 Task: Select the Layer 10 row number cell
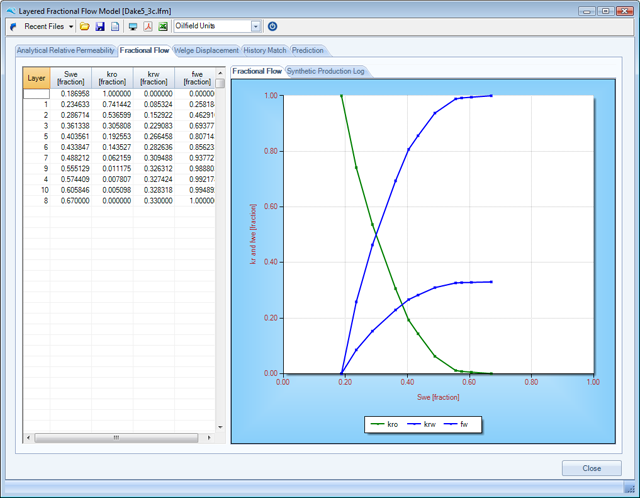[36, 190]
